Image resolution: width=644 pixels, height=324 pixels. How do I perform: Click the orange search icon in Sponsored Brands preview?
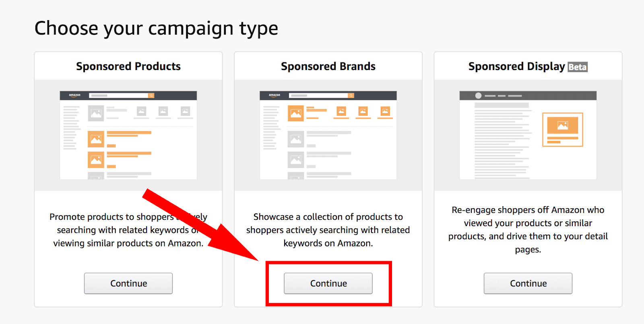(x=351, y=95)
